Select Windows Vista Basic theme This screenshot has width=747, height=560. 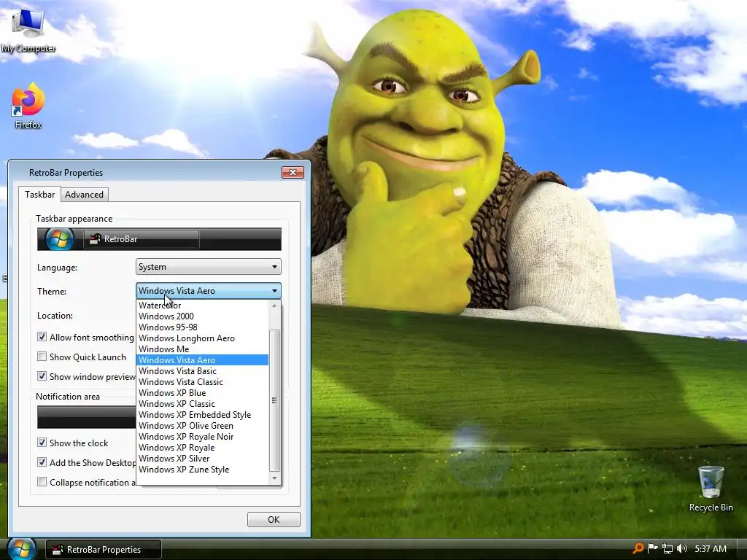[x=203, y=371]
